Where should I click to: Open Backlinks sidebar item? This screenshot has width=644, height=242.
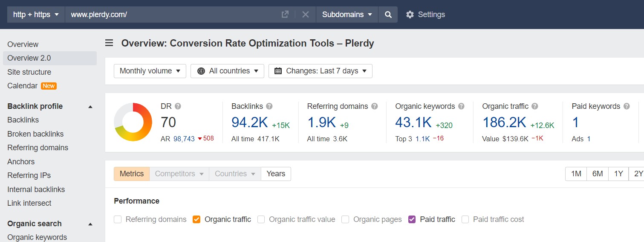click(23, 120)
